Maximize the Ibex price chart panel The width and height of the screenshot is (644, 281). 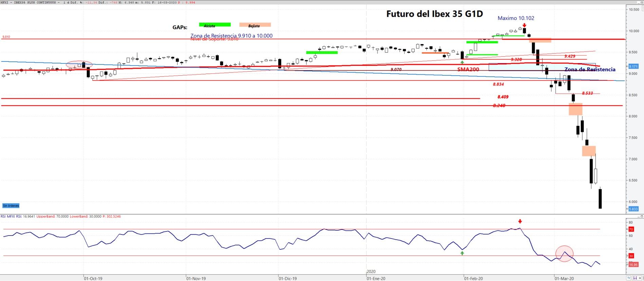[641, 2]
